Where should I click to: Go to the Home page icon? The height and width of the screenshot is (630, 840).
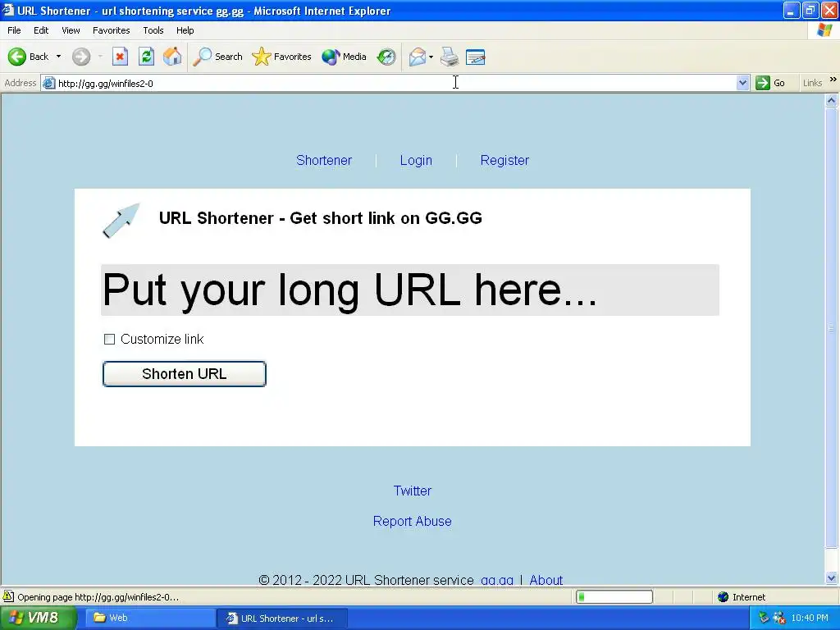(172, 57)
